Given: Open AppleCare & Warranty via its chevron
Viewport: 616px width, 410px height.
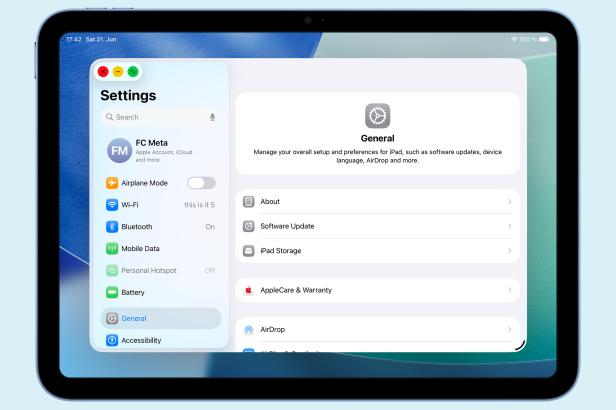Looking at the screenshot, I should click(x=510, y=290).
